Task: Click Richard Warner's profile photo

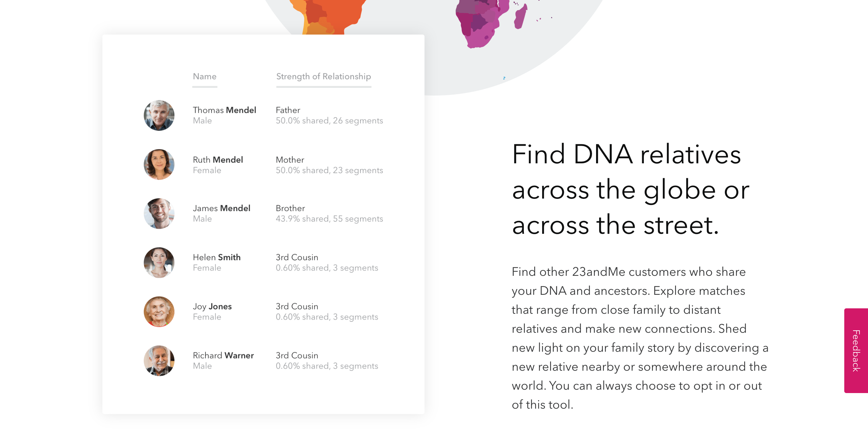Action: pyautogui.click(x=159, y=361)
